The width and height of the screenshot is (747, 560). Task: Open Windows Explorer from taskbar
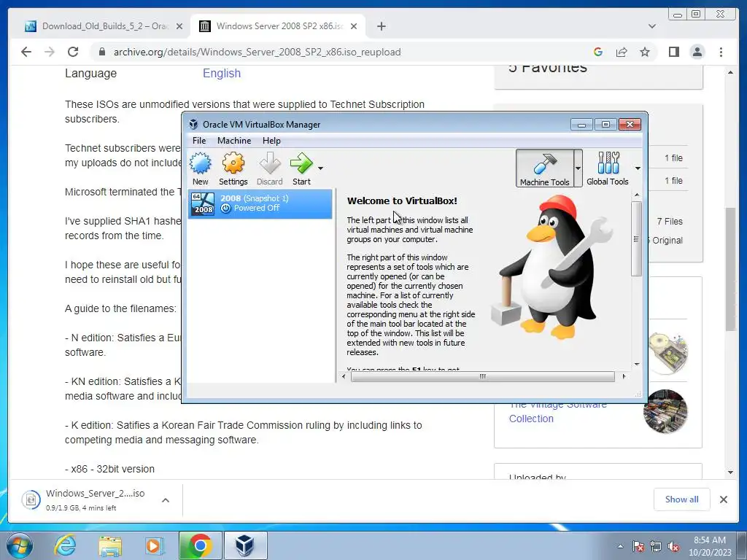coord(110,545)
